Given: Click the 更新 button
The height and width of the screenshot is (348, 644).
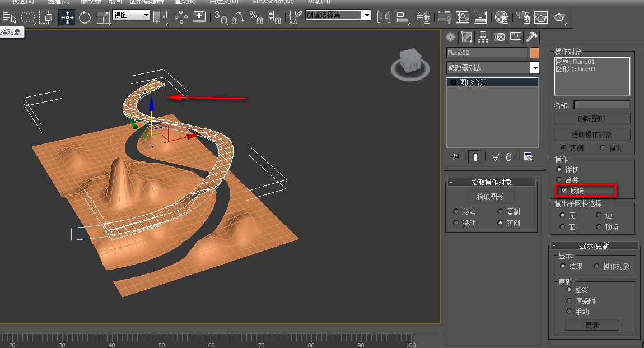Looking at the screenshot, I should (592, 325).
